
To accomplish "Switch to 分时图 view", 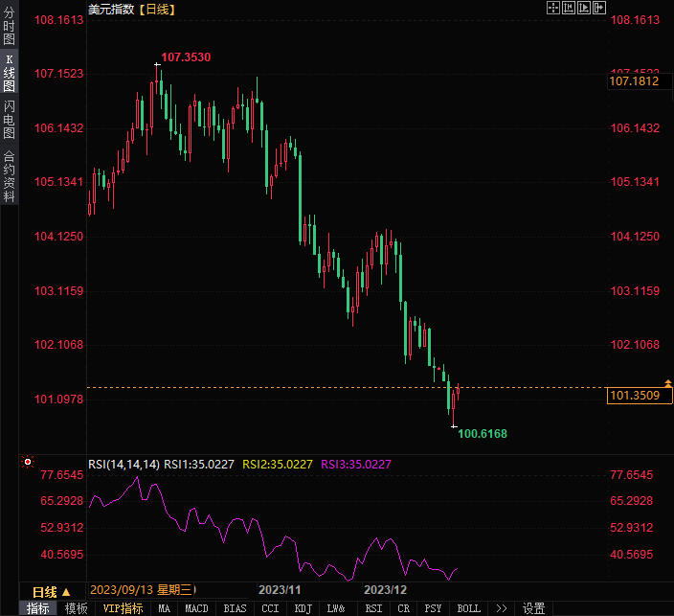I will (9, 28).
